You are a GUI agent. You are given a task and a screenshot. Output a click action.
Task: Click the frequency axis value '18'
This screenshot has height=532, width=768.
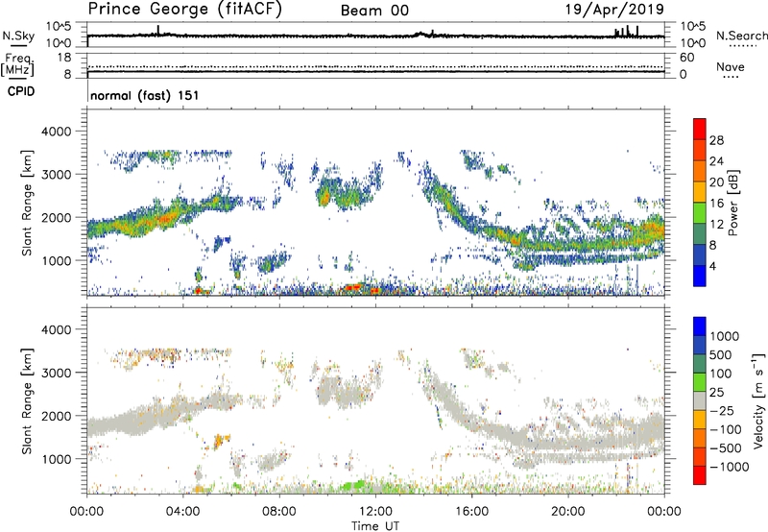64,58
